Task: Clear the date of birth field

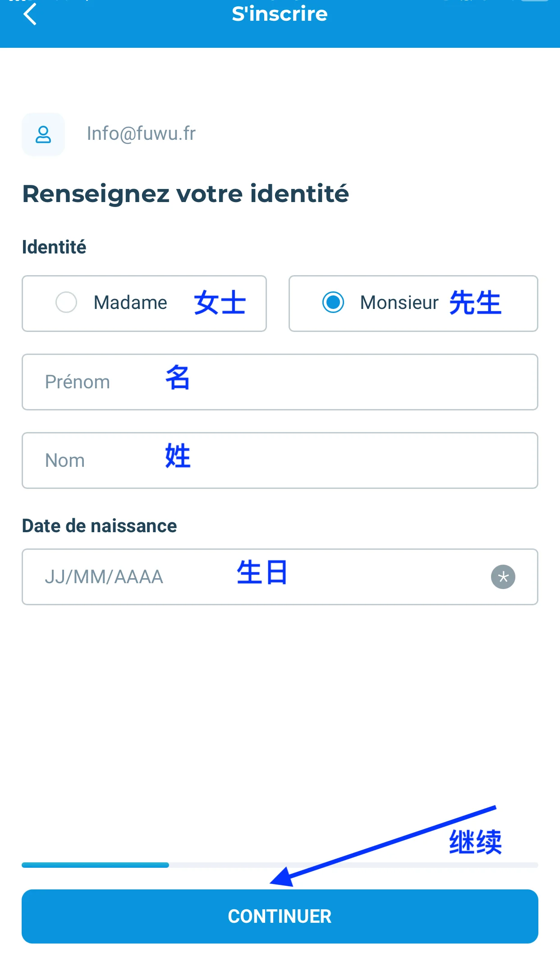Action: (503, 577)
